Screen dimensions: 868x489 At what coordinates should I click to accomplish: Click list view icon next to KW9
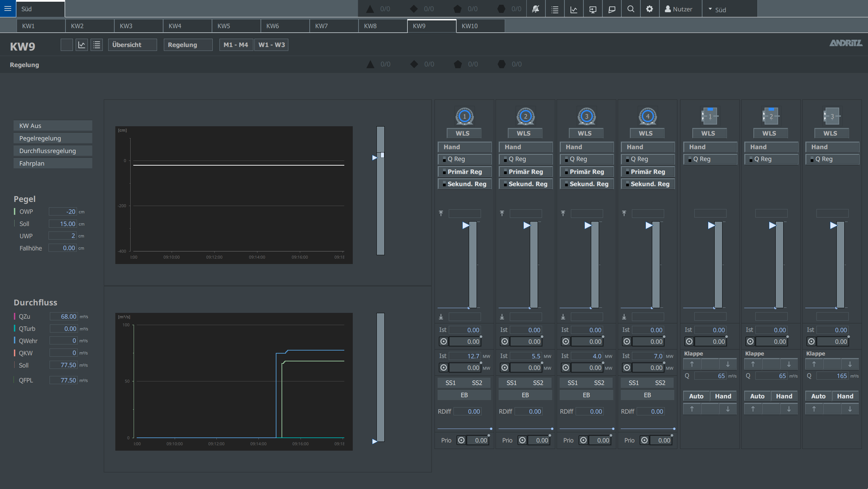click(x=97, y=45)
